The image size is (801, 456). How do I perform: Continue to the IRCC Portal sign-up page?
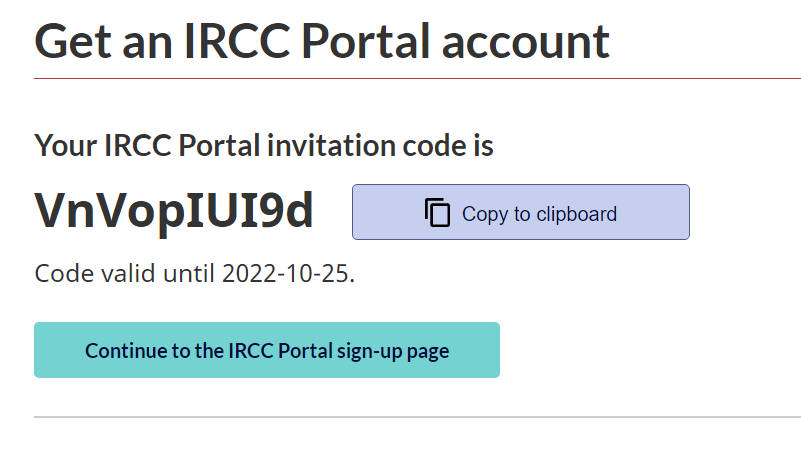(266, 351)
